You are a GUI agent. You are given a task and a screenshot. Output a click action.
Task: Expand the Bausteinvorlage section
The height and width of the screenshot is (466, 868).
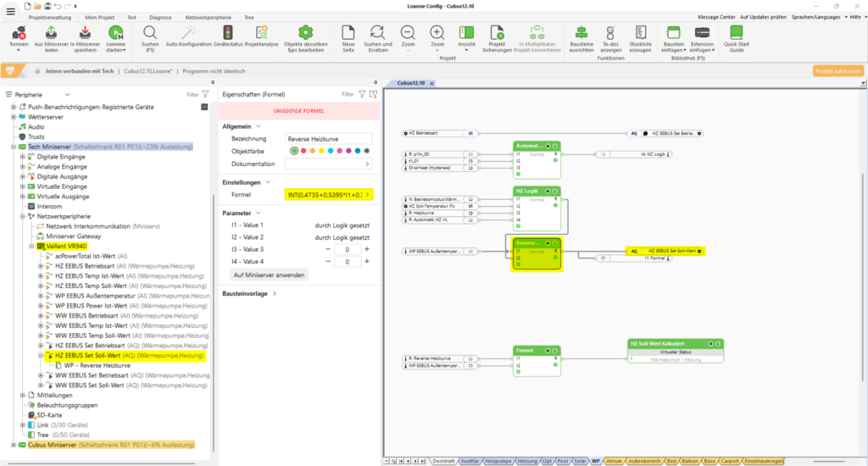(x=275, y=294)
